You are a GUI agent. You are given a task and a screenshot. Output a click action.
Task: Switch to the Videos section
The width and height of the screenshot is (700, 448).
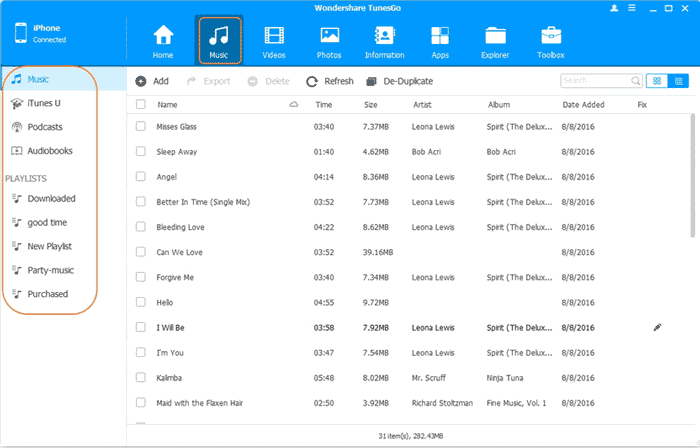pos(274,41)
